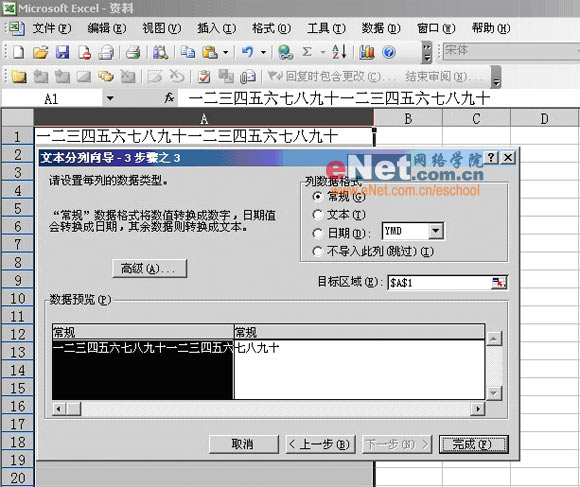Expand the YMD date format dropdown
This screenshot has width=580, height=487.
[x=436, y=231]
